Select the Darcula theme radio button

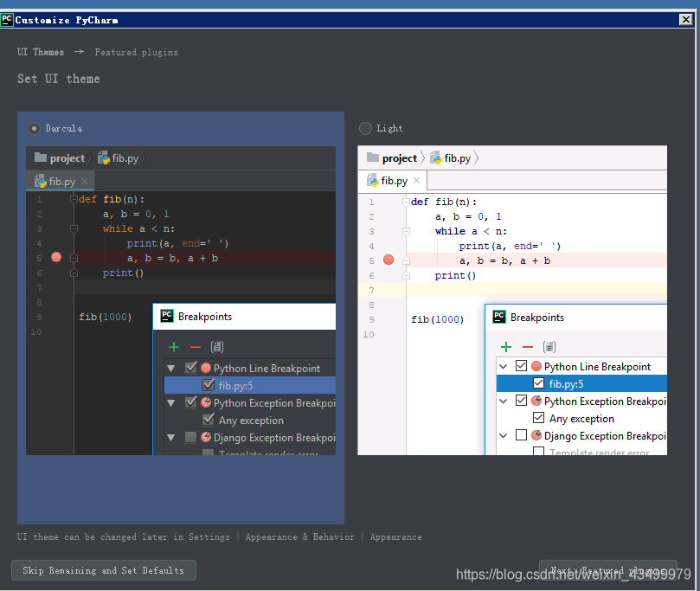[x=34, y=129]
